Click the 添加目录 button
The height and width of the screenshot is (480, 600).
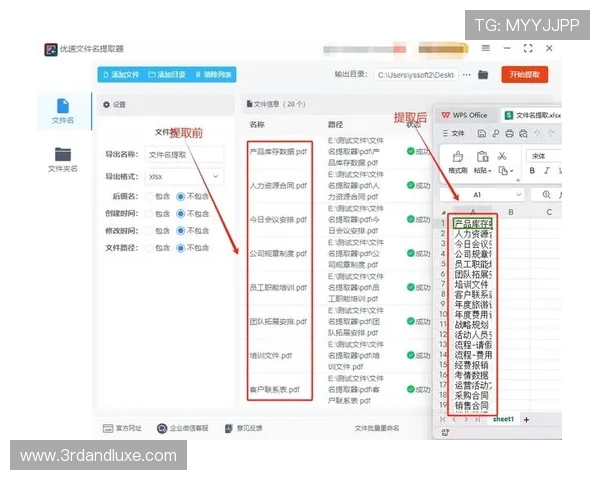[x=167, y=75]
